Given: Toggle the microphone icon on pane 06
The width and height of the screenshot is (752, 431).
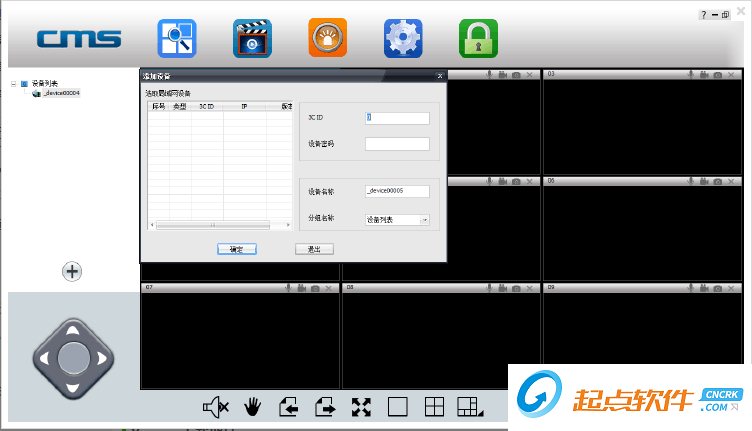Looking at the screenshot, I should (x=691, y=181).
